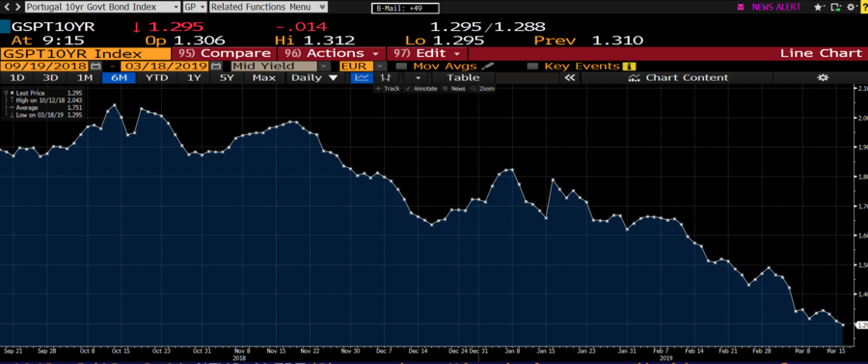Activate the Annotate tool
This screenshot has width=868, height=364.
(x=421, y=89)
